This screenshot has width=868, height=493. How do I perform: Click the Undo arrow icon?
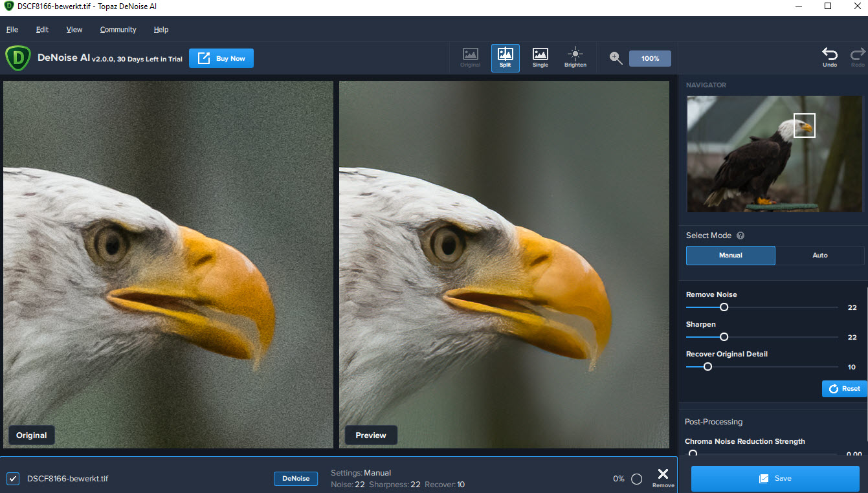(x=829, y=57)
